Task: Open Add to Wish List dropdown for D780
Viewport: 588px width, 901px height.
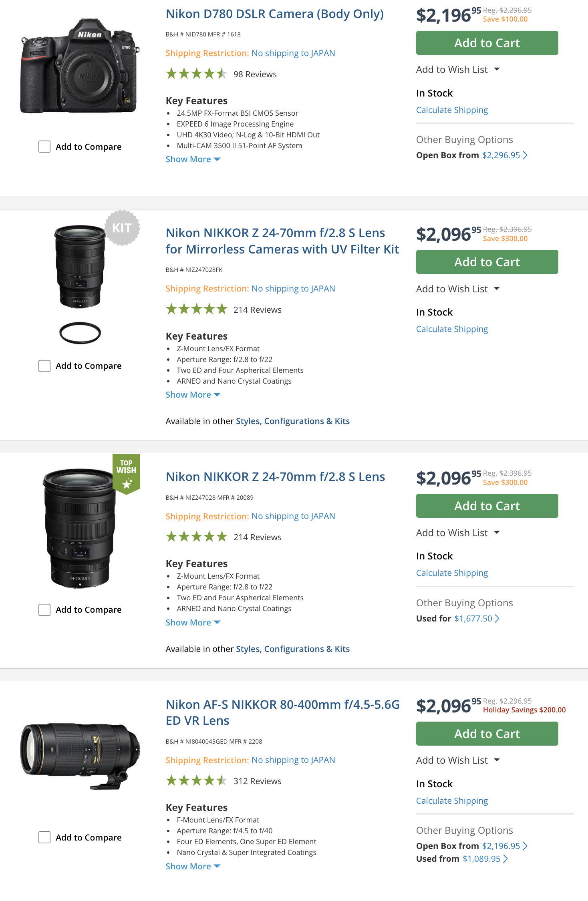Action: 497,70
